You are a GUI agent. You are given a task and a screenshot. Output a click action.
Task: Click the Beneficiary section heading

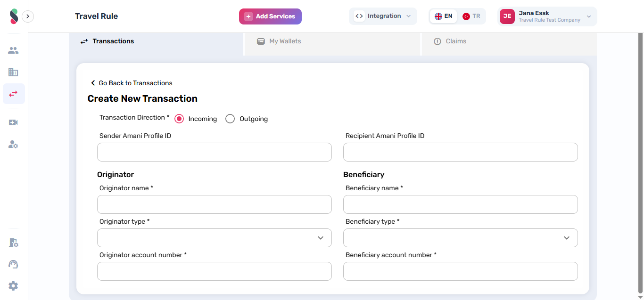pyautogui.click(x=364, y=175)
